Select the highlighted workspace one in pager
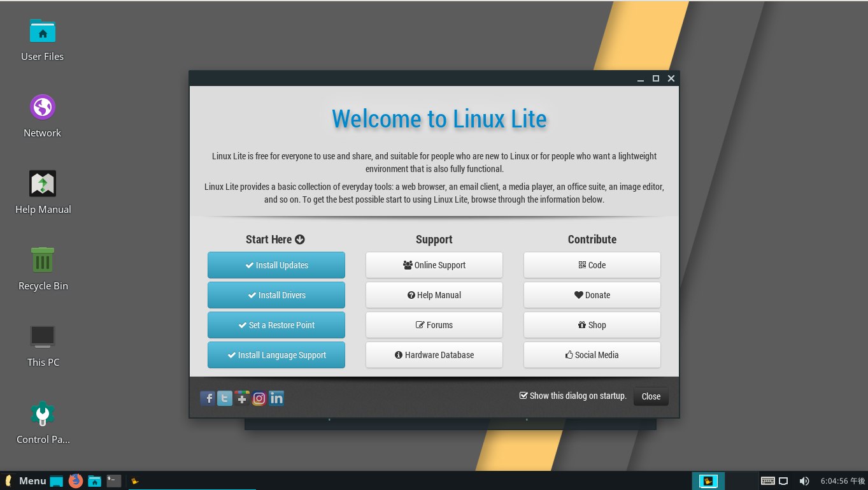The height and width of the screenshot is (490, 868). (x=708, y=480)
